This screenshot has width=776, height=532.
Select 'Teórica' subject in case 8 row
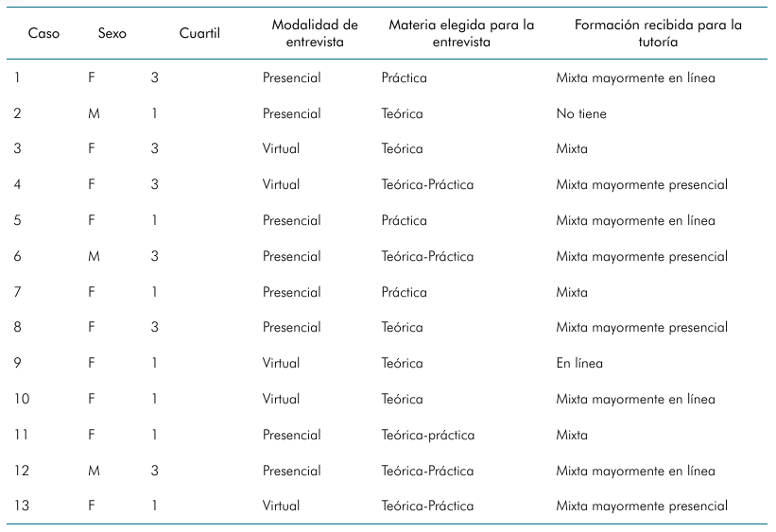pyautogui.click(x=402, y=327)
